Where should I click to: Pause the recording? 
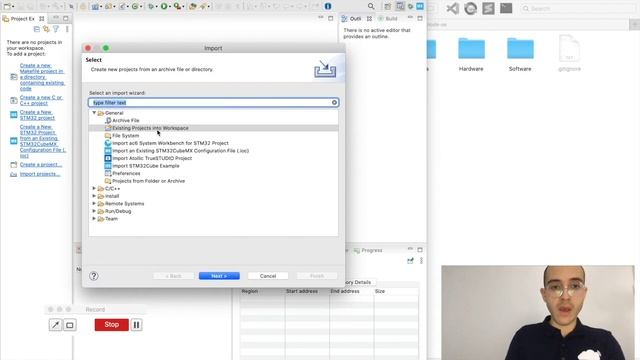click(136, 325)
